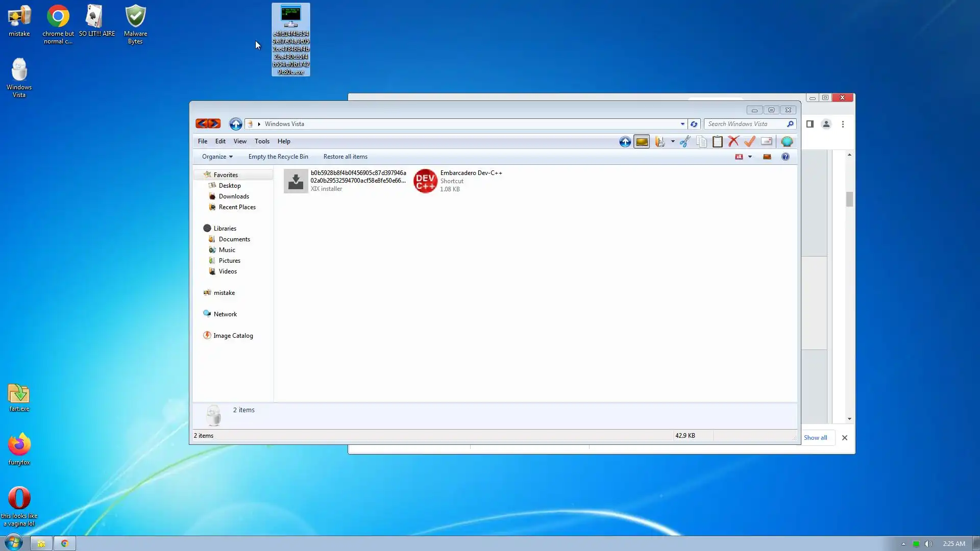Toggle the folders pane toolbar button
The height and width of the screenshot is (551, 980).
[642, 142]
